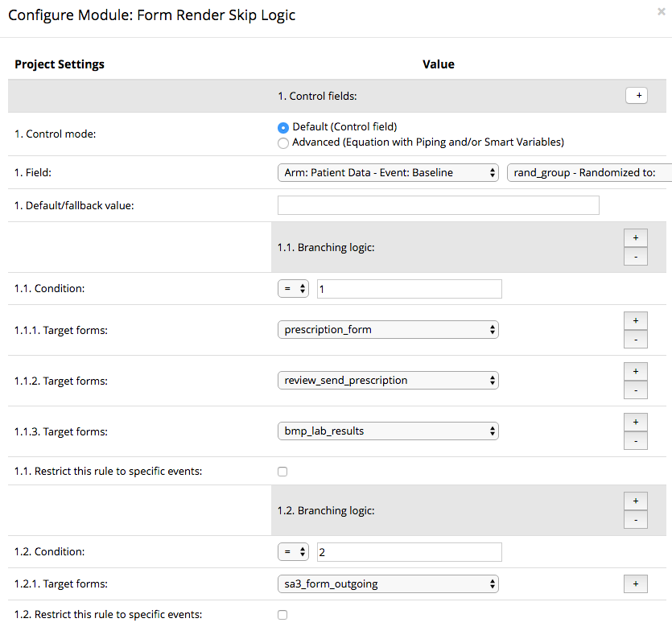672x635 pixels.
Task: Enable 1.1 restrict rule to specific events
Action: (282, 472)
